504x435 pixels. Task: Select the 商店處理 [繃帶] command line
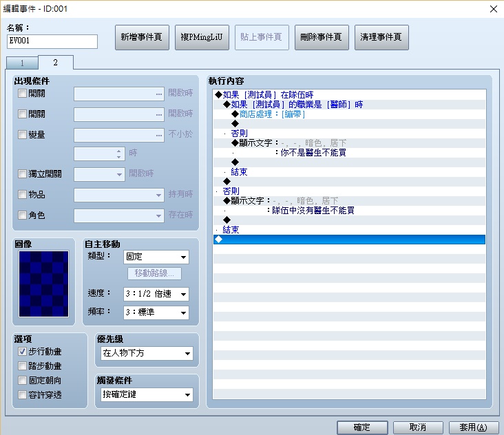pos(349,114)
